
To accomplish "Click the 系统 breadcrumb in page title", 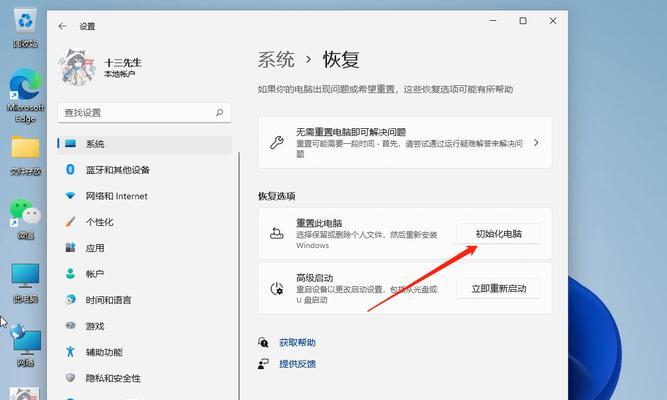I will click(x=276, y=59).
